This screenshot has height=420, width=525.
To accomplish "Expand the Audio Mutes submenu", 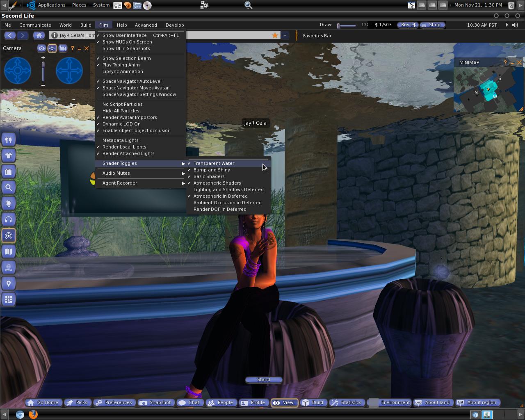I will tap(140, 173).
